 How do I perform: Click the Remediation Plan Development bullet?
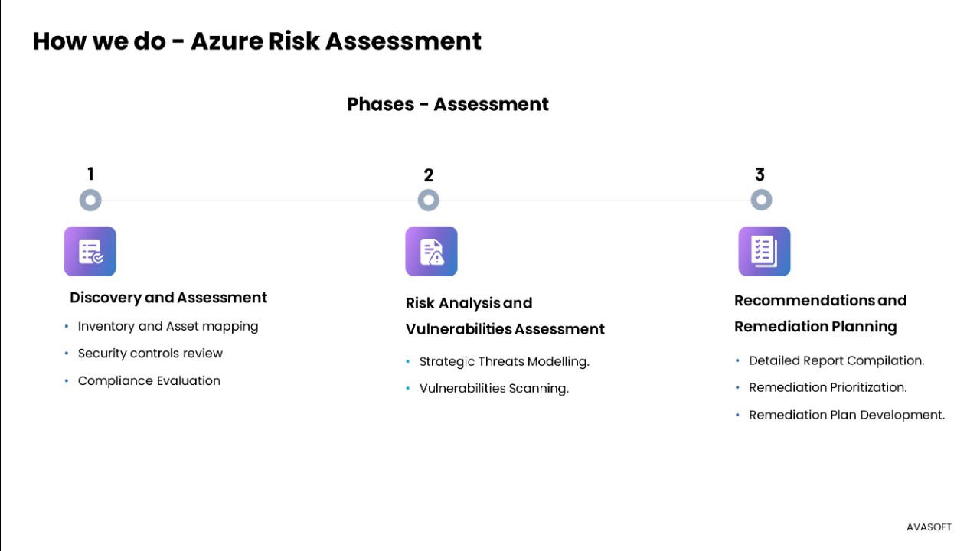[846, 415]
